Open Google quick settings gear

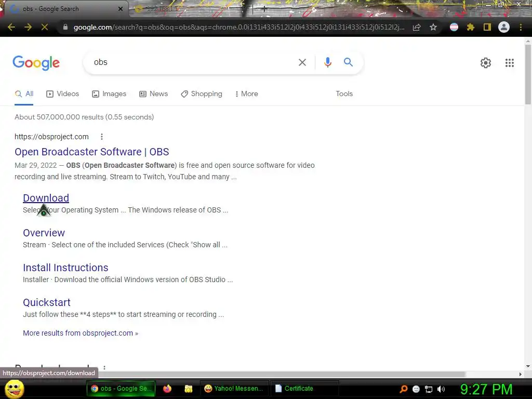(486, 63)
